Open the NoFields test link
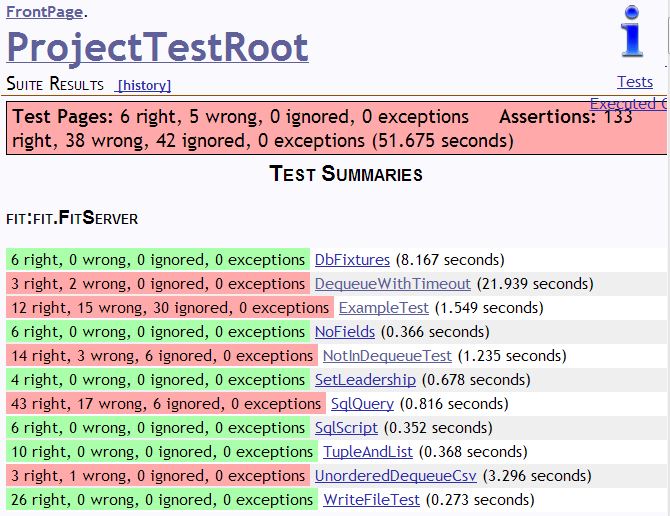Screen dimensions: 670x516 tap(345, 332)
